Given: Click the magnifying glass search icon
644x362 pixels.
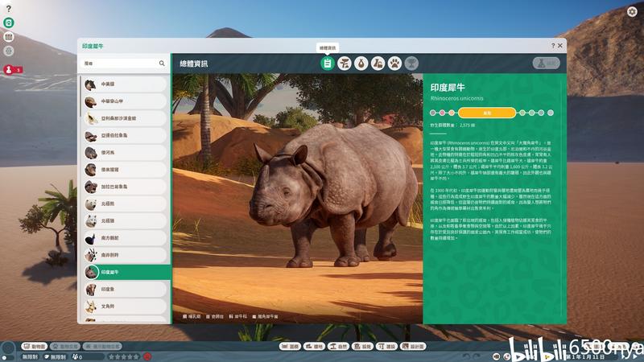Looking at the screenshot, I should tap(162, 64).
